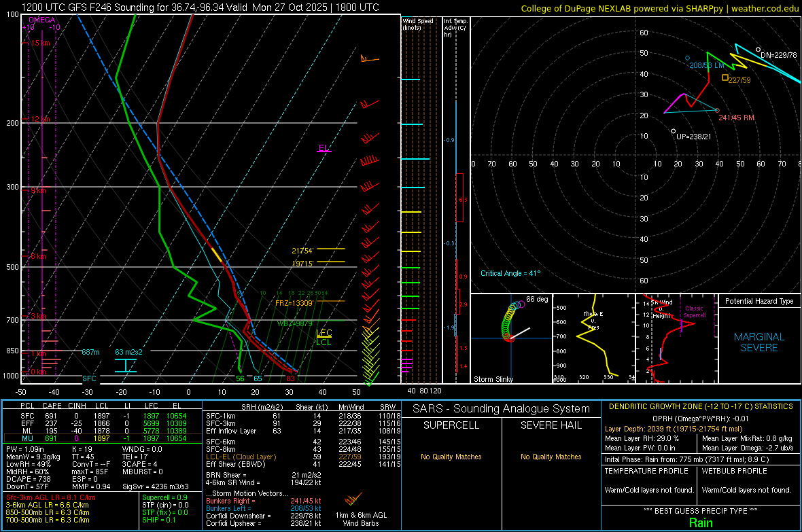The image size is (802, 532).
Task: Click the 'Theta-E v. Pres' inset label
Action: [593, 321]
